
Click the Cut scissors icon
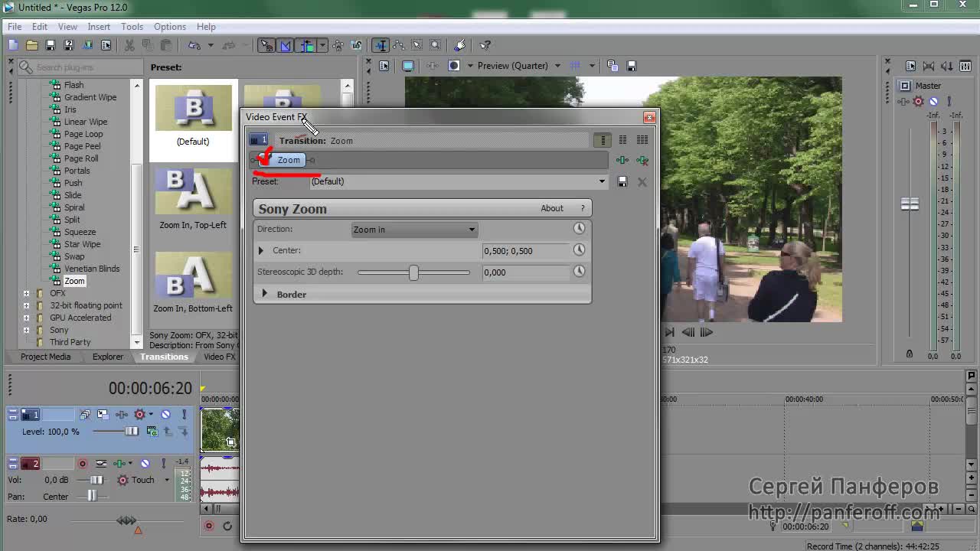[129, 45]
